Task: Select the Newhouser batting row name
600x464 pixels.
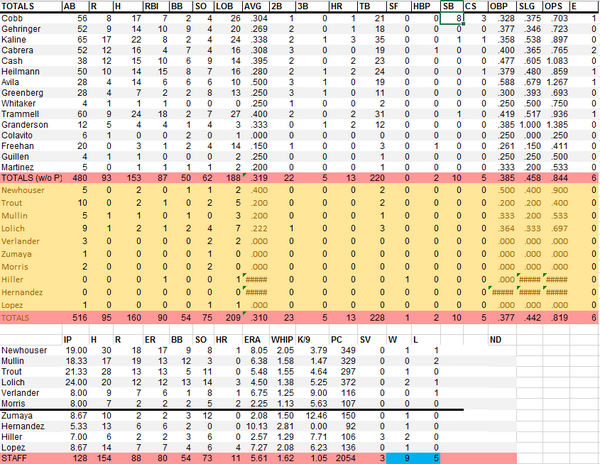Action: pos(31,190)
